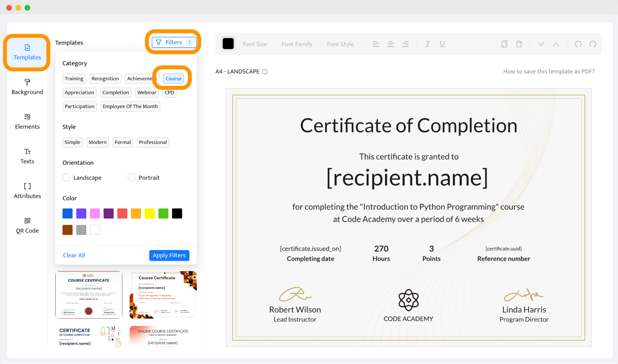
Task: Open the black text color picker
Action: coord(228,44)
